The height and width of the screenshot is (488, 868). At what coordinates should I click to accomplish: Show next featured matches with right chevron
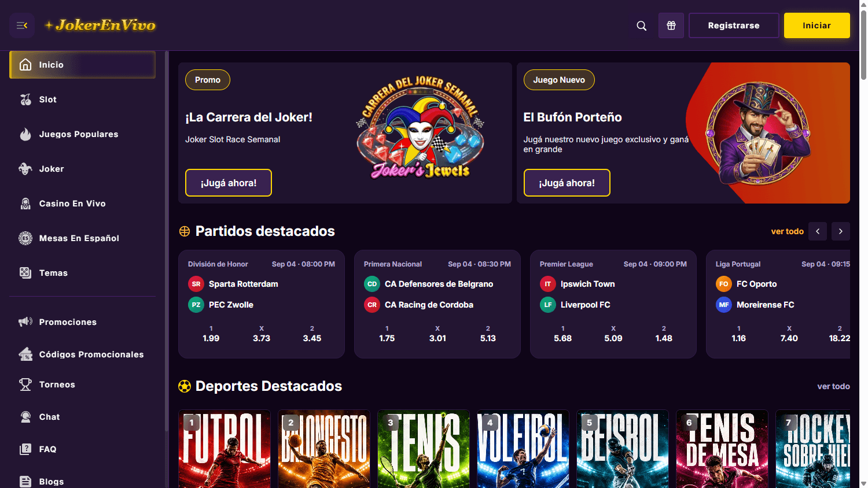841,231
